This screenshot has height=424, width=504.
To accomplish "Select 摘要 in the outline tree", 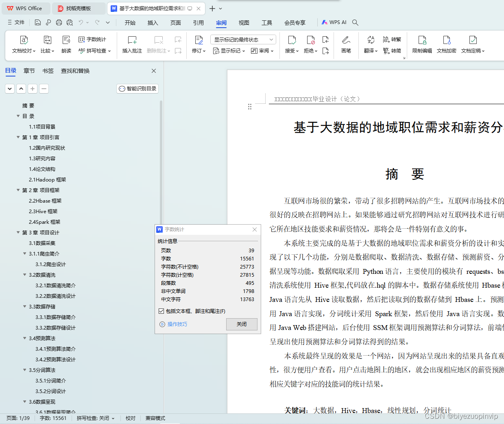I will coord(28,105).
